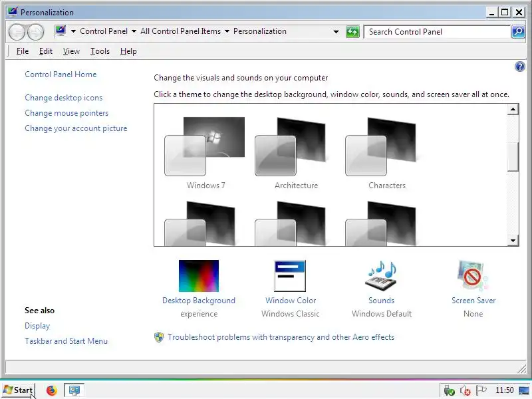Select the theme thumbnail below Windows 7

click(x=200, y=223)
